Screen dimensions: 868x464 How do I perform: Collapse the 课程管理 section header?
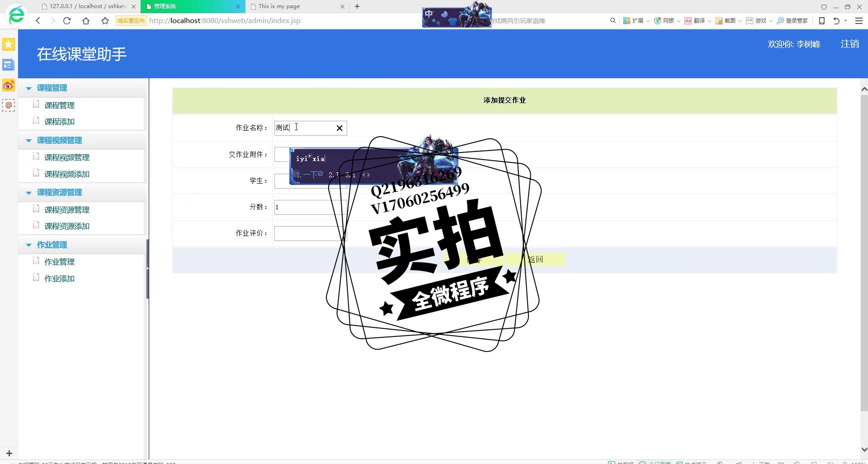[x=82, y=88]
